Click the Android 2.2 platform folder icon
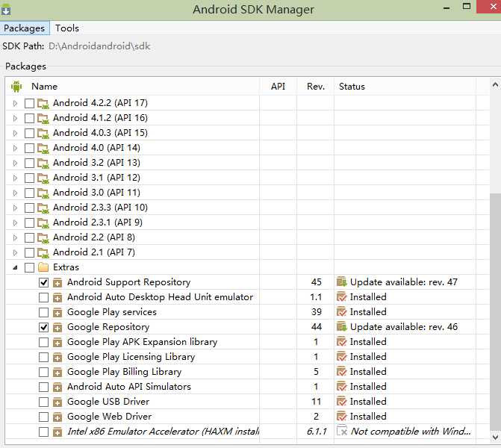Screen dimensions: 501x448 (43, 237)
